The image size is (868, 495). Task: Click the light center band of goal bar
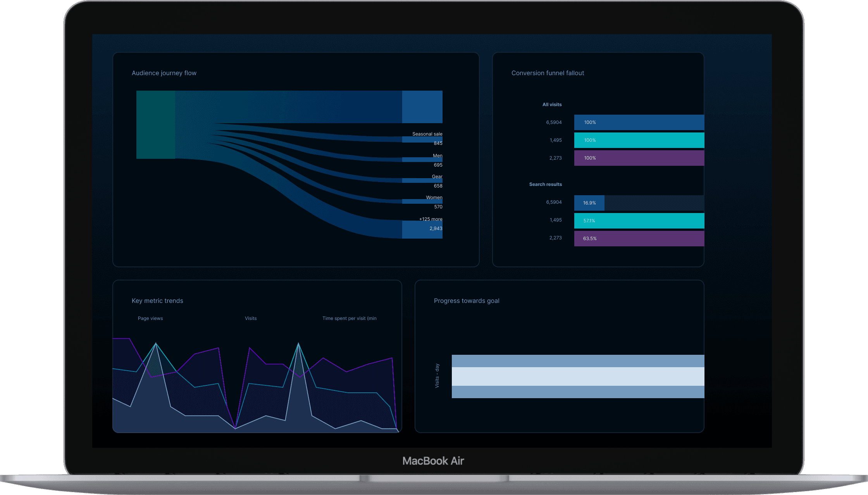577,376
